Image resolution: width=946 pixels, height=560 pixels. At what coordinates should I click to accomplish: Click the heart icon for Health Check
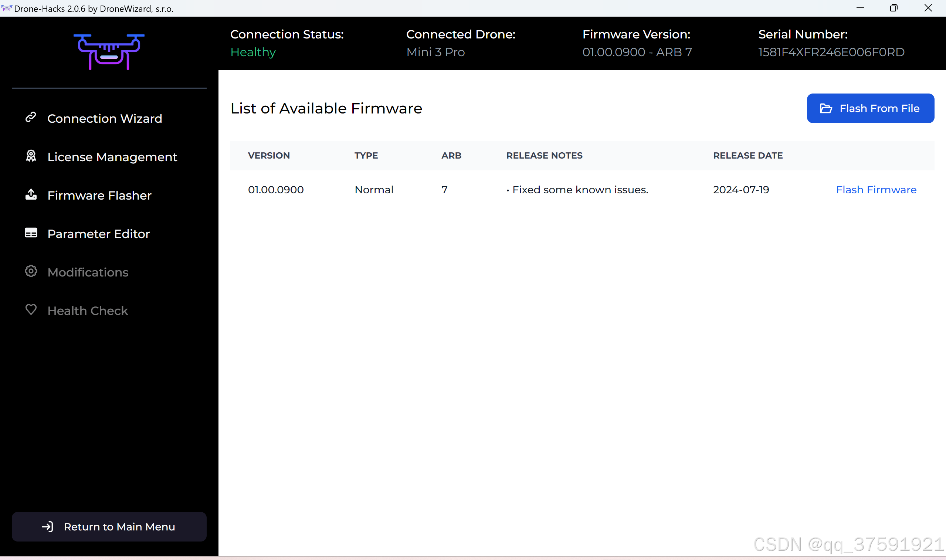(31, 310)
